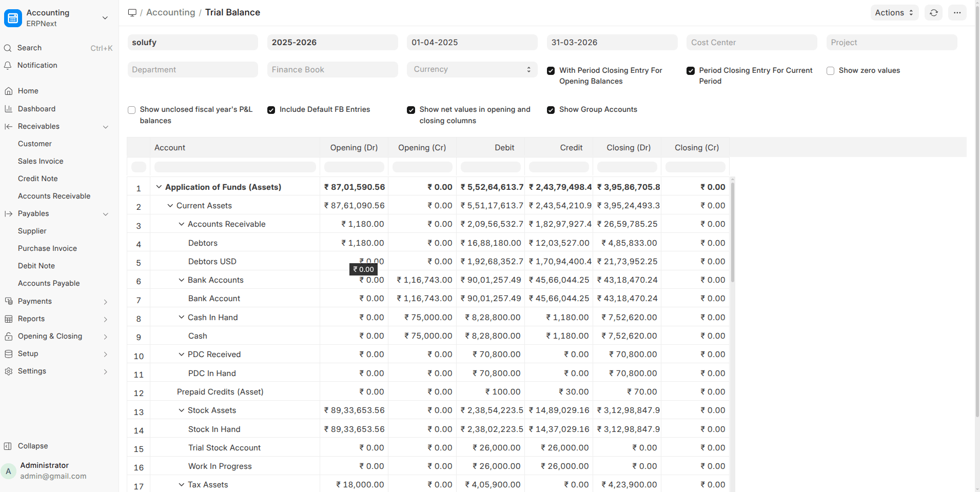Click the Accounting breadcrumb link
The width and height of the screenshot is (980, 492).
pyautogui.click(x=170, y=12)
